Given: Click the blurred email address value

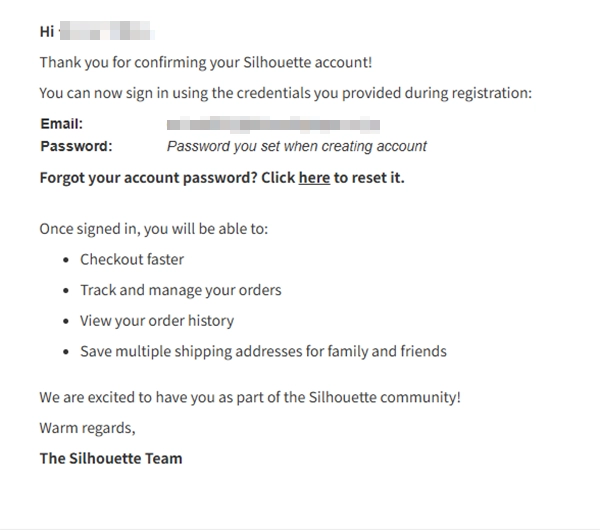Looking at the screenshot, I should click(273, 125).
